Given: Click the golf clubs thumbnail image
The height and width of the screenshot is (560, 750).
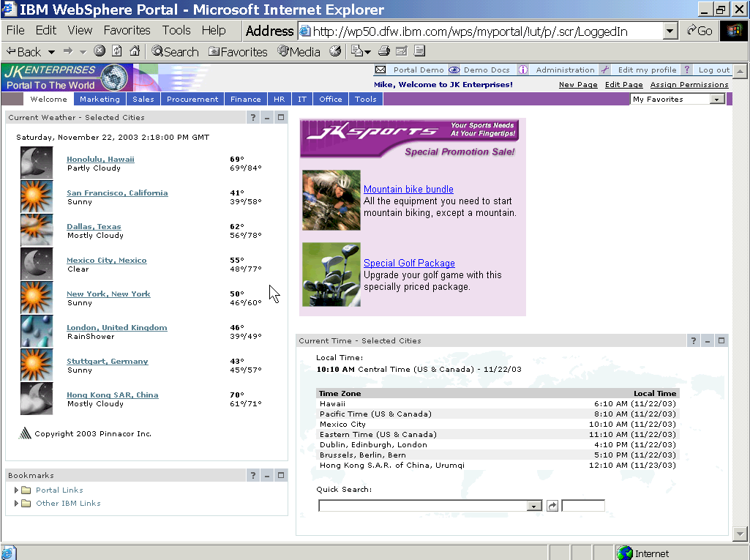Looking at the screenshot, I should tap(331, 275).
